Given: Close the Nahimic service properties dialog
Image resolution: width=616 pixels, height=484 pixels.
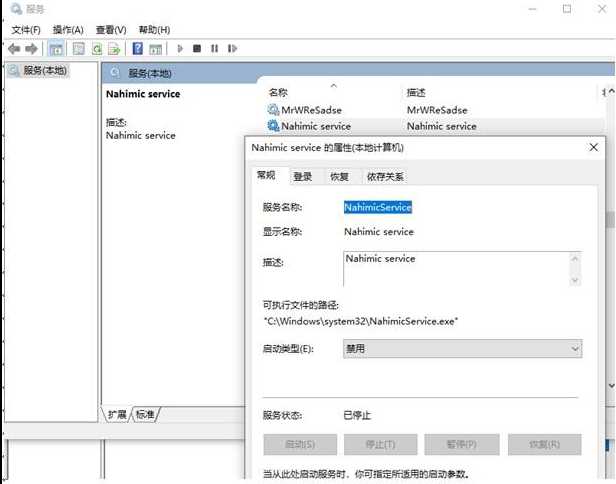Looking at the screenshot, I should click(x=594, y=147).
